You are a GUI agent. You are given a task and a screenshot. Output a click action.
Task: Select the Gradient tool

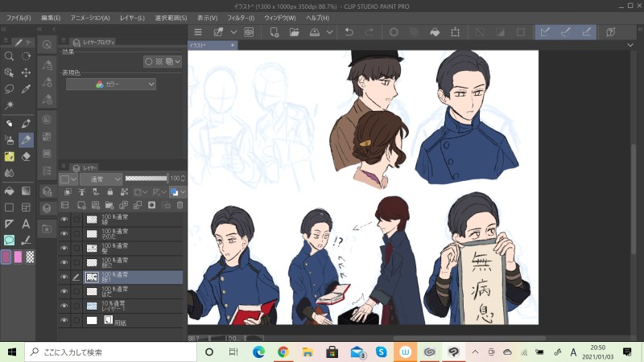pyautogui.click(x=26, y=191)
